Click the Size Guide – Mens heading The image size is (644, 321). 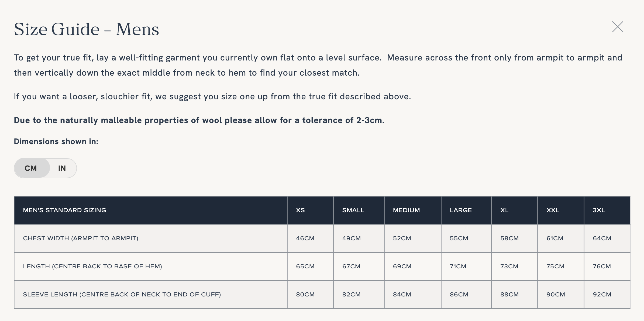87,29
